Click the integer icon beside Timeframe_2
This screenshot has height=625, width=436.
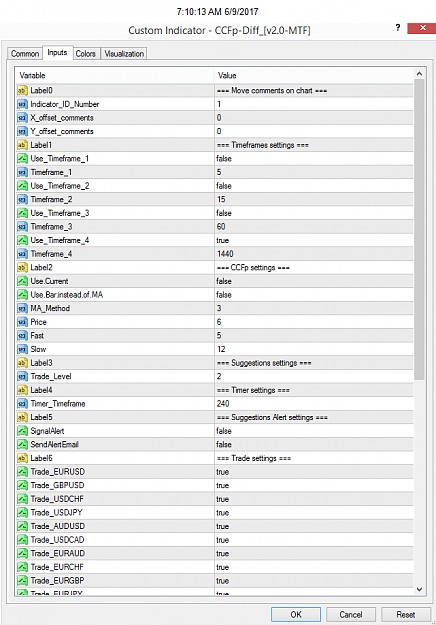coord(22,199)
